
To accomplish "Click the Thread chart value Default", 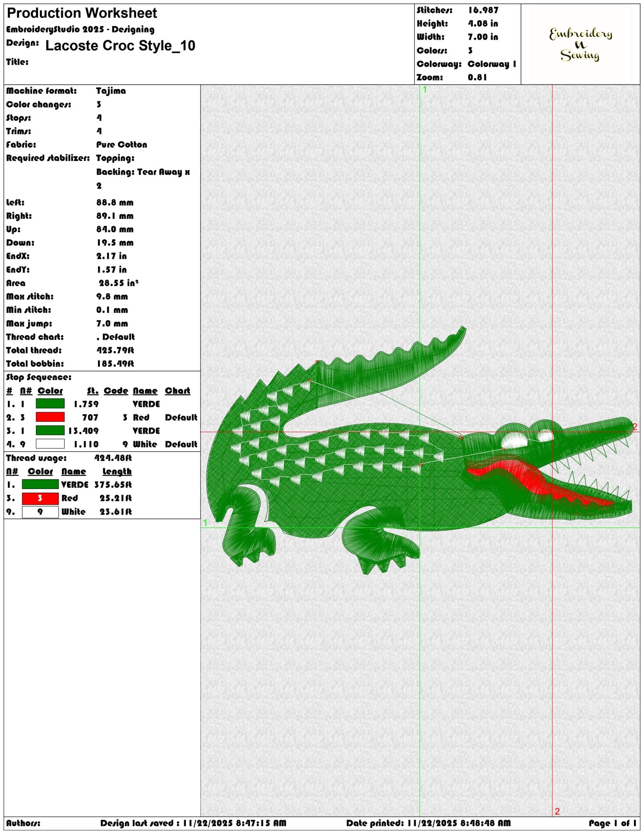I will click(x=115, y=337).
